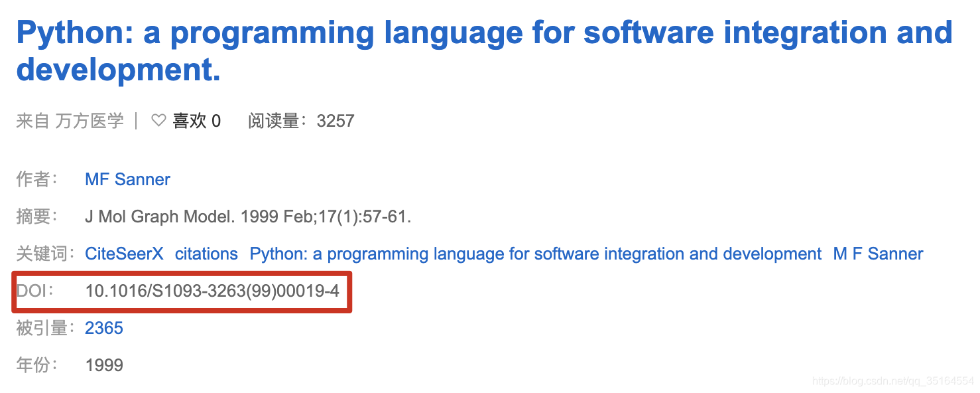Open the MF Sanner author link
This screenshot has height=393, width=980.
127,179
